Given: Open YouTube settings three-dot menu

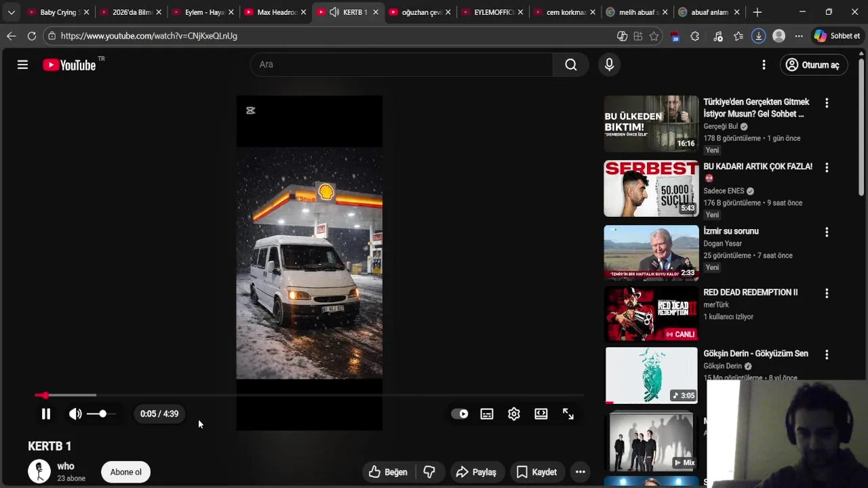Looking at the screenshot, I should pyautogui.click(x=764, y=64).
